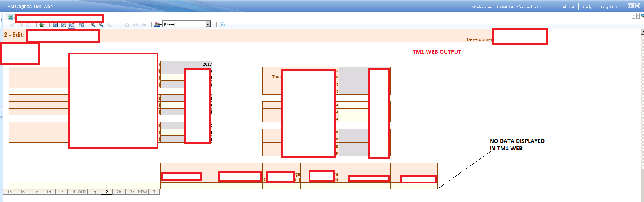This screenshot has height=202, width=644.
Task: Click the blue circled X close icon
Action: coord(222,25)
